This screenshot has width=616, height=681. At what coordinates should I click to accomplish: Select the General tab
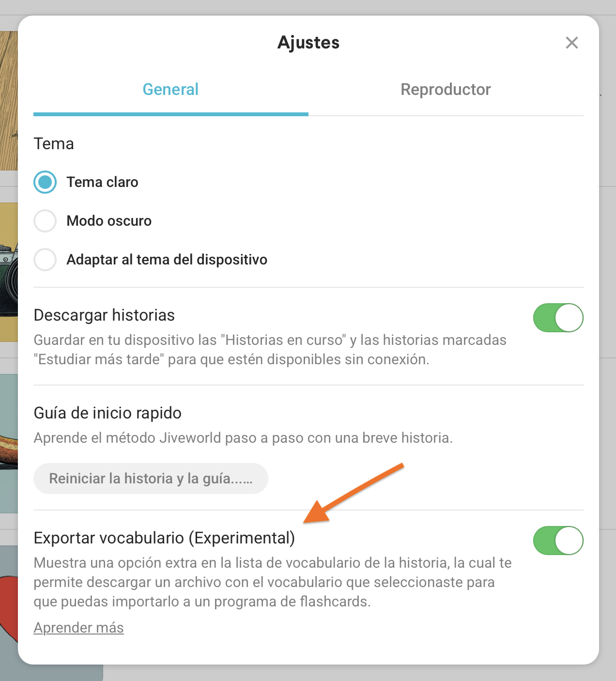point(171,90)
